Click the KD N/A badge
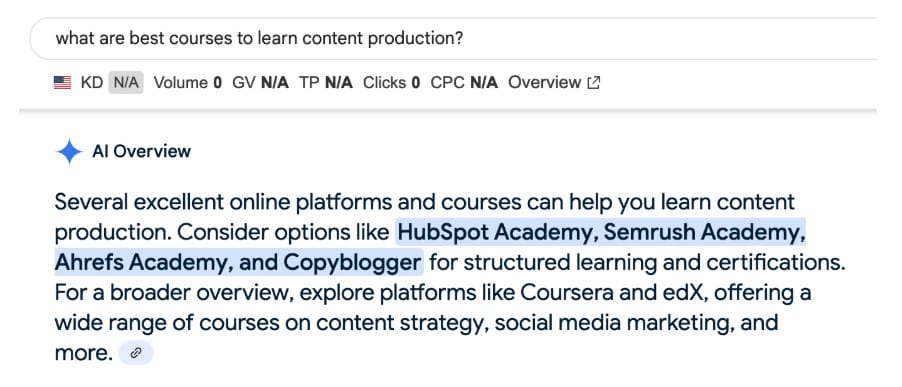This screenshot has width=902, height=387. coord(125,83)
